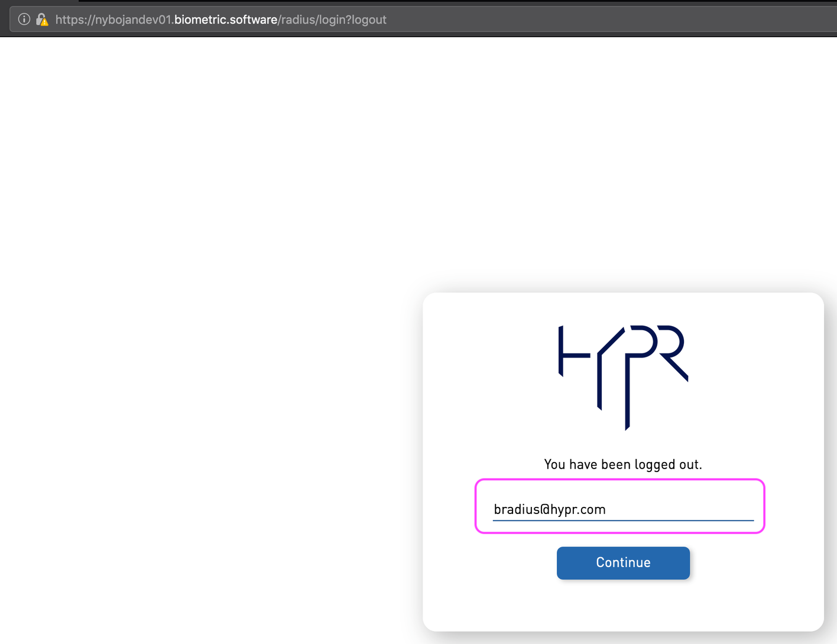Focus the bradius@hypr.com email field
Screen dimensions: 837x644
[x=623, y=509]
